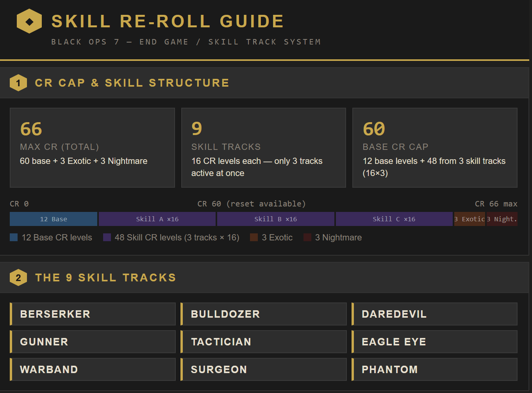The height and width of the screenshot is (393, 532).
Task: Select the Bulldozer skill track card
Action: point(264,314)
